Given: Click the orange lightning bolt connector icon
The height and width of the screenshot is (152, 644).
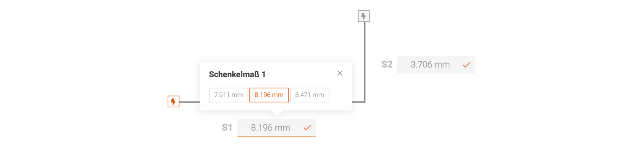Looking at the screenshot, I should click(173, 102).
